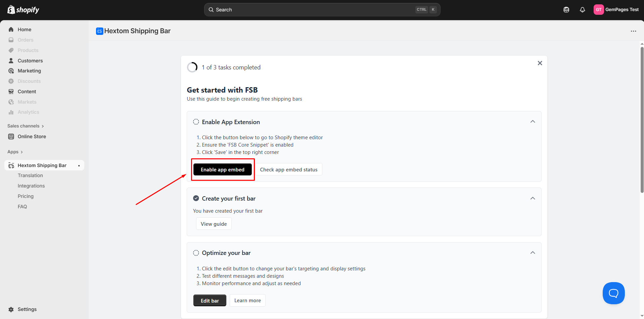
Task: Collapse the Create your first bar section
Action: [x=533, y=198]
